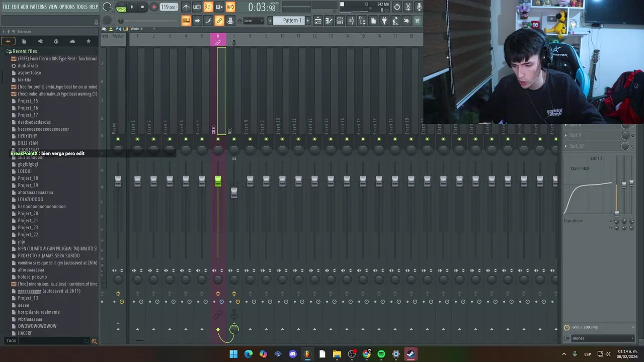Select the browser starred favorites tab
This screenshot has height=362, width=644.
pos(89,41)
